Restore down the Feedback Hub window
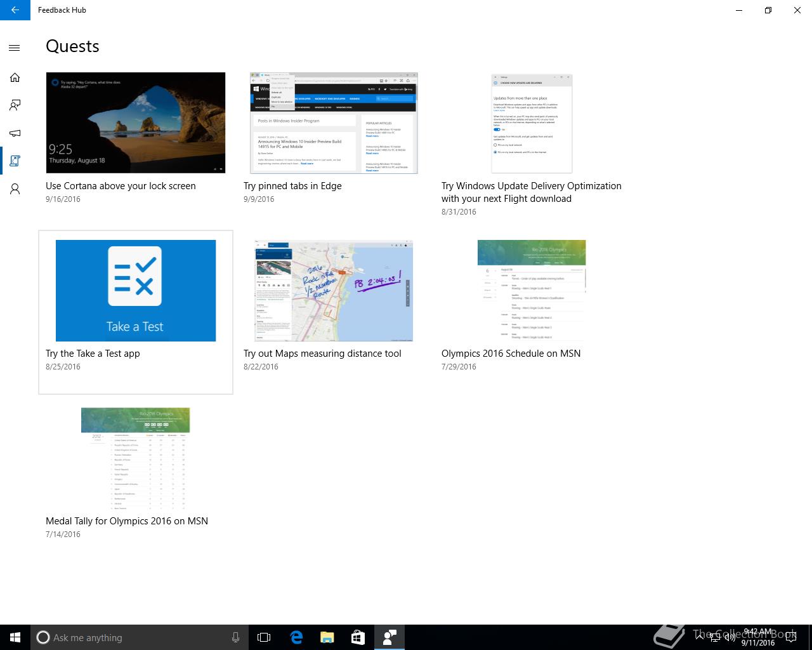Image resolution: width=812 pixels, height=650 pixels. (768, 10)
